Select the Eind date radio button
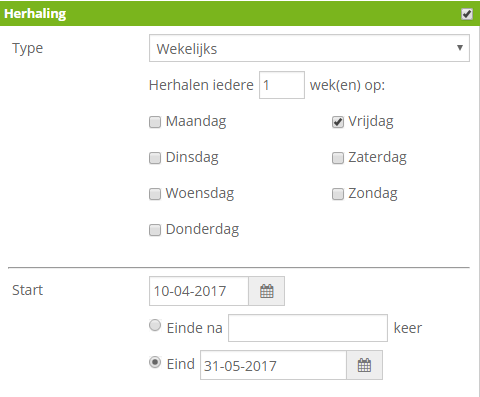The width and height of the screenshot is (480, 397). 155,362
